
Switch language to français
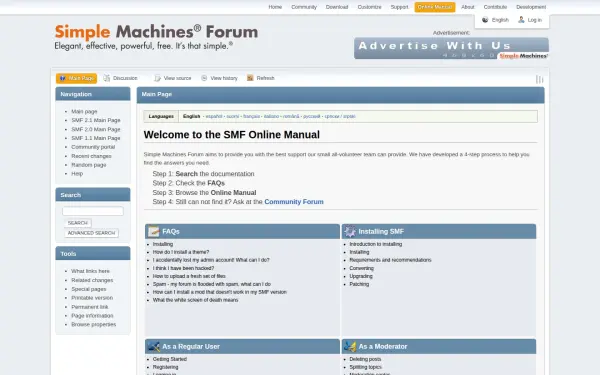[251, 116]
